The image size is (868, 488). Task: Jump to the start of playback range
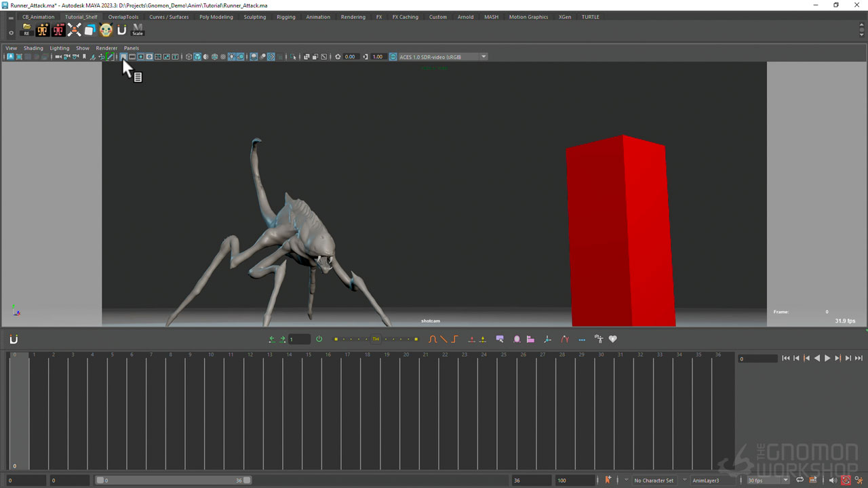(785, 358)
